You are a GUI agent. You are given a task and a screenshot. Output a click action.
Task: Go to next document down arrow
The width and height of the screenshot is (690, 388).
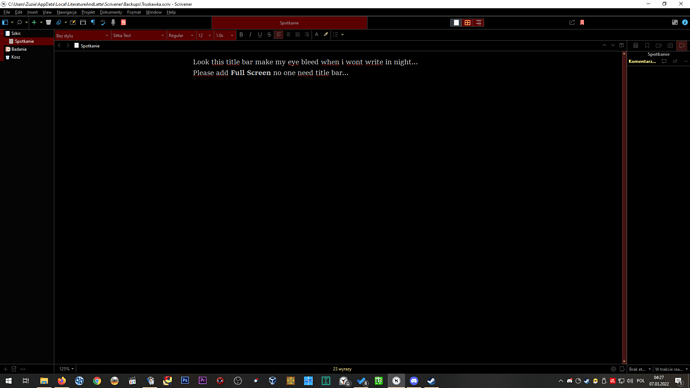[x=613, y=46]
